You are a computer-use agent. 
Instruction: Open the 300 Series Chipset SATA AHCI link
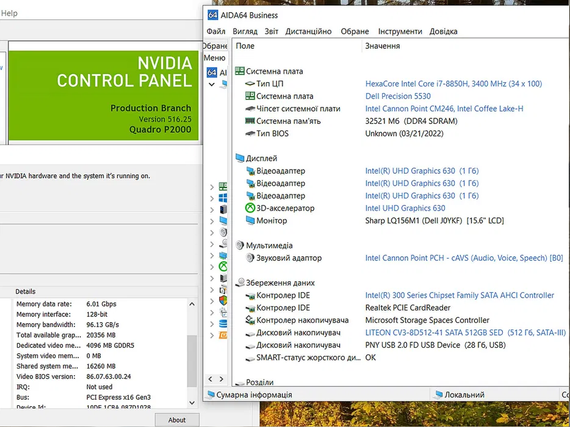[x=459, y=295]
